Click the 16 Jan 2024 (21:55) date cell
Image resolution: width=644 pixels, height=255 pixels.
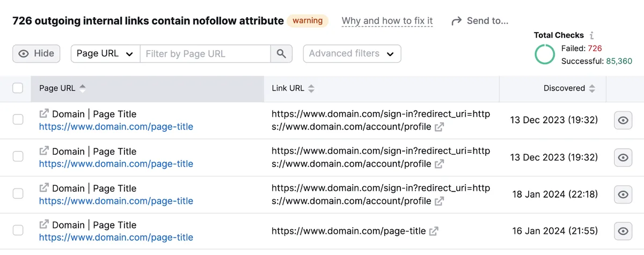point(555,231)
